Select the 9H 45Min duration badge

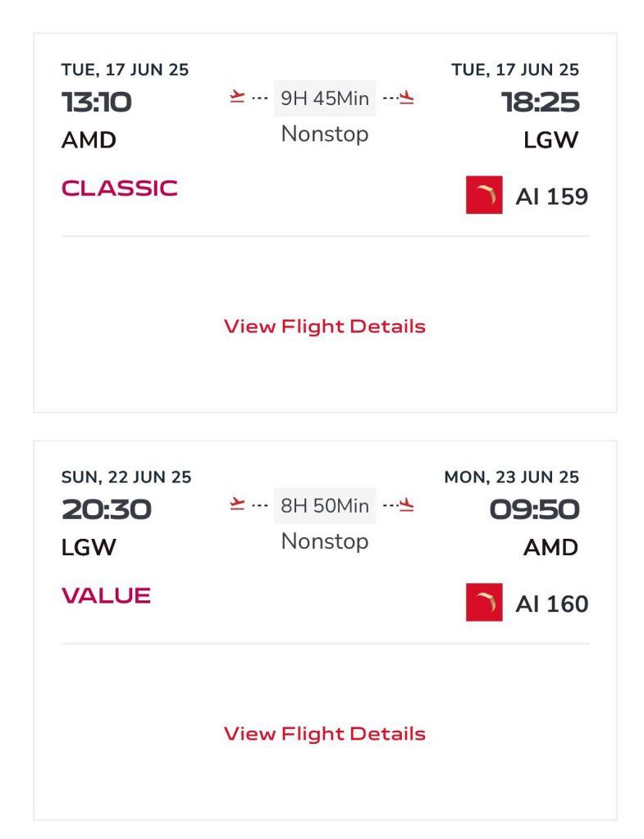point(325,98)
